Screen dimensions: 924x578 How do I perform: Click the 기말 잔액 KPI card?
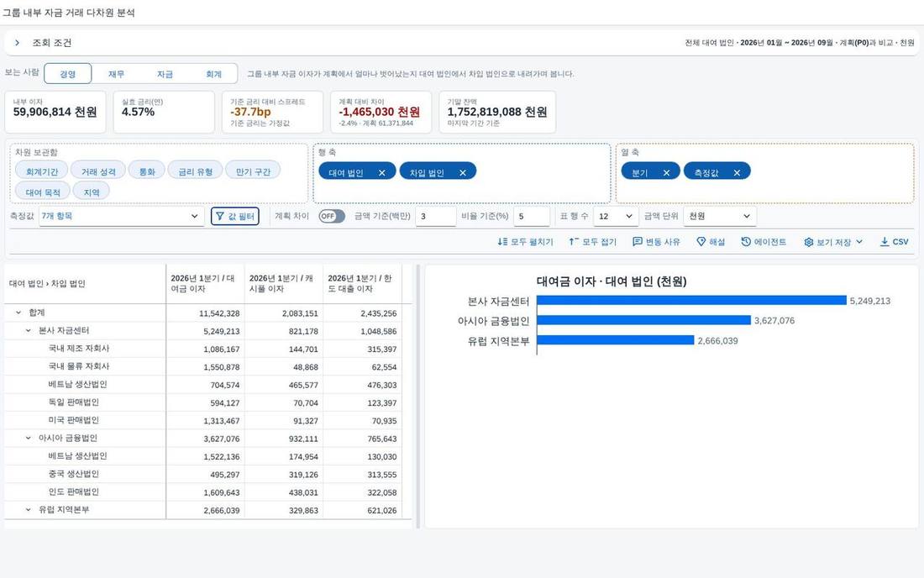click(497, 112)
